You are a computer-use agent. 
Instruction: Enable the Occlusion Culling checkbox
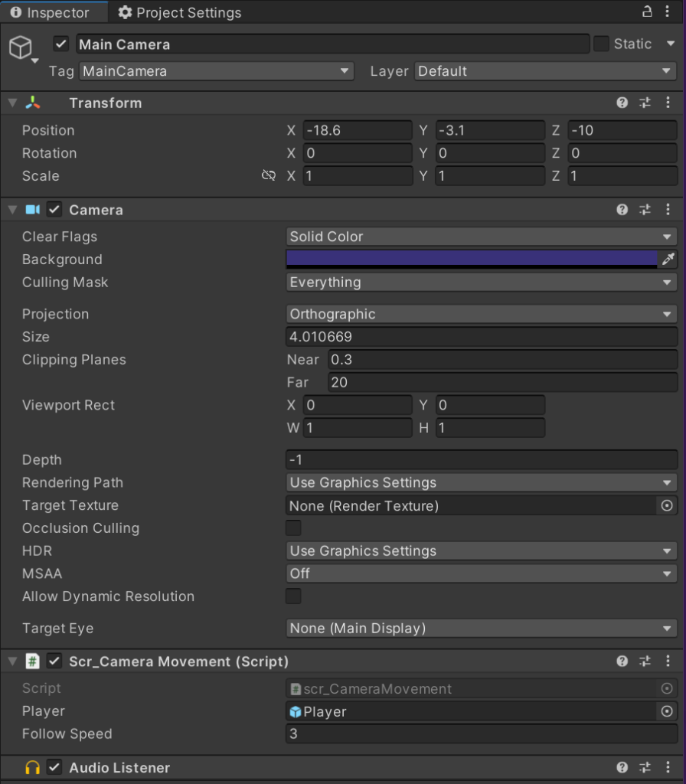(x=293, y=528)
